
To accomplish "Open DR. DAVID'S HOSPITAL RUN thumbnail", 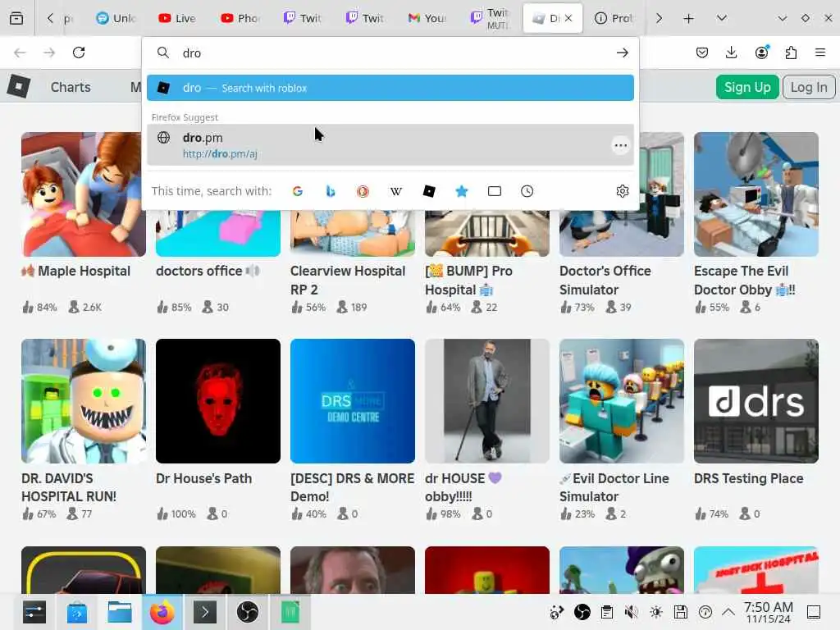I will point(84,400).
